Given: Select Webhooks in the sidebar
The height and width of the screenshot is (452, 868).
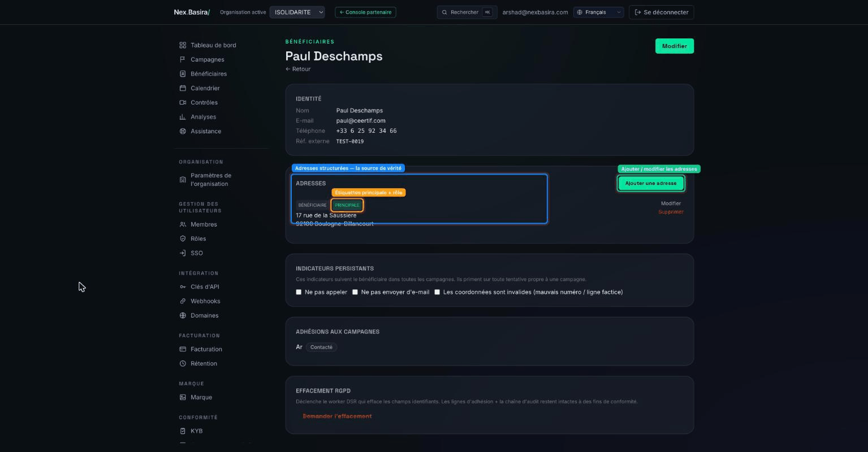Looking at the screenshot, I should pyautogui.click(x=205, y=301).
